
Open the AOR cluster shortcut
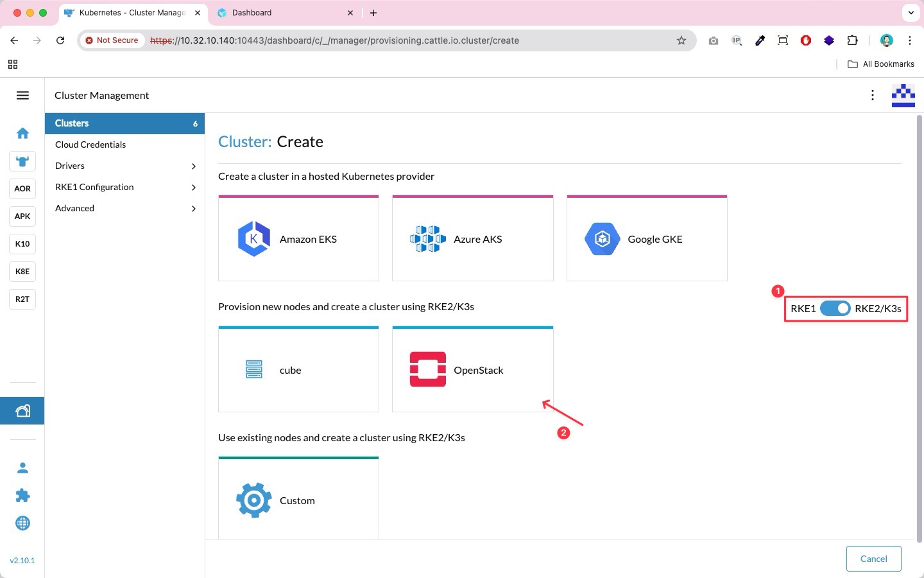click(x=22, y=189)
